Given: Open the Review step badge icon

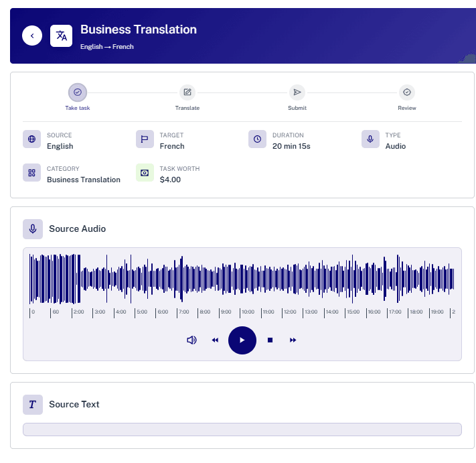Looking at the screenshot, I should [x=407, y=92].
